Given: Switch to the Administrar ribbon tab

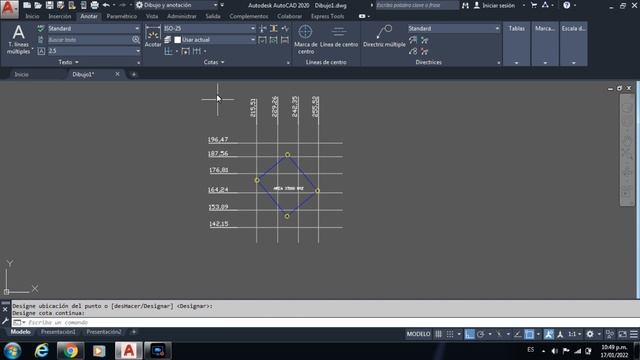Looking at the screenshot, I should [x=182, y=16].
